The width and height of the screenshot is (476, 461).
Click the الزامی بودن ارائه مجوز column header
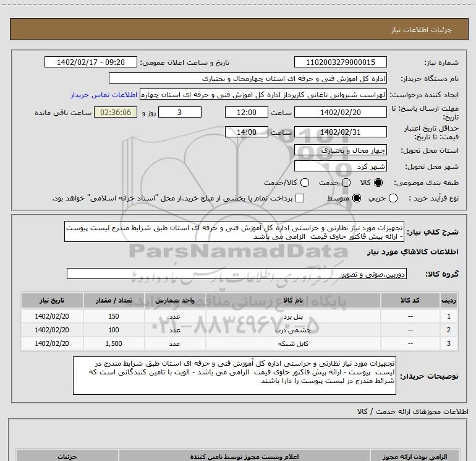click(x=415, y=456)
